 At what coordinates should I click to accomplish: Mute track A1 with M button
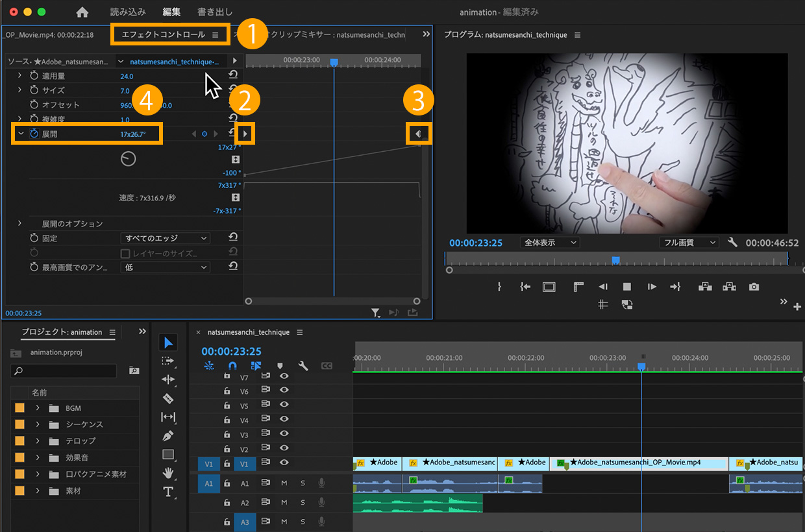284,483
